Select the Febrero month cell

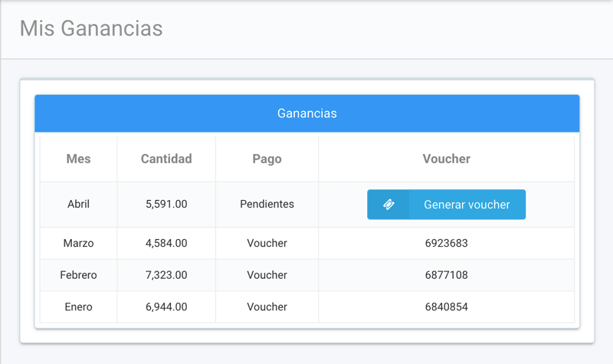(79, 275)
